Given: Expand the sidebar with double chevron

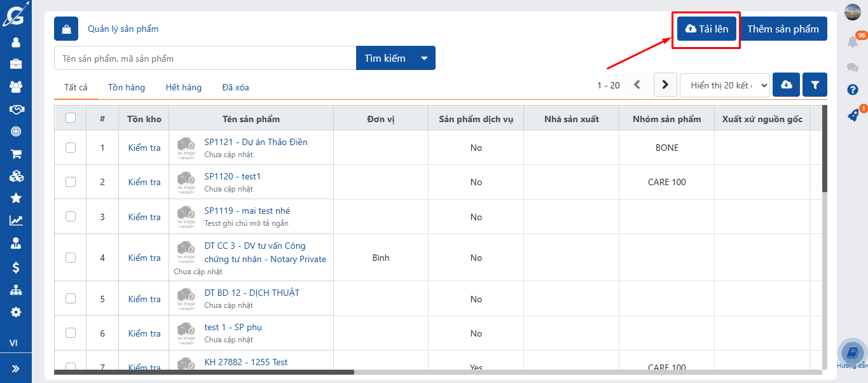Looking at the screenshot, I should click(x=16, y=368).
